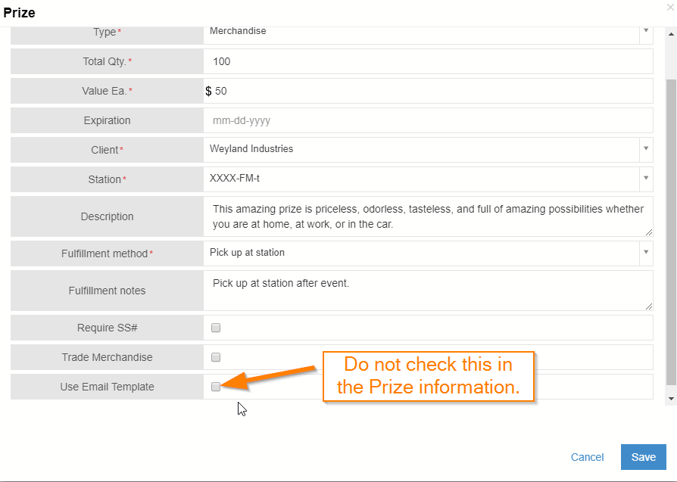
Task: Save the prize information
Action: pyautogui.click(x=643, y=457)
